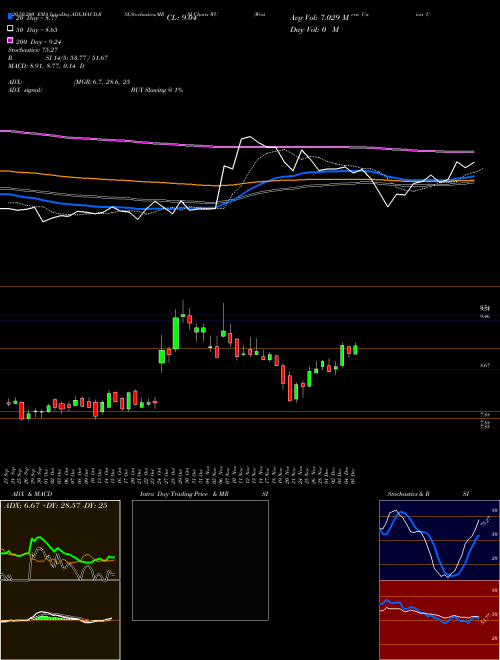The width and height of the screenshot is (500, 660).
Task: Click the "(MGR) 6.7, 28.6, 25" ADX values
Action: pos(102,82)
